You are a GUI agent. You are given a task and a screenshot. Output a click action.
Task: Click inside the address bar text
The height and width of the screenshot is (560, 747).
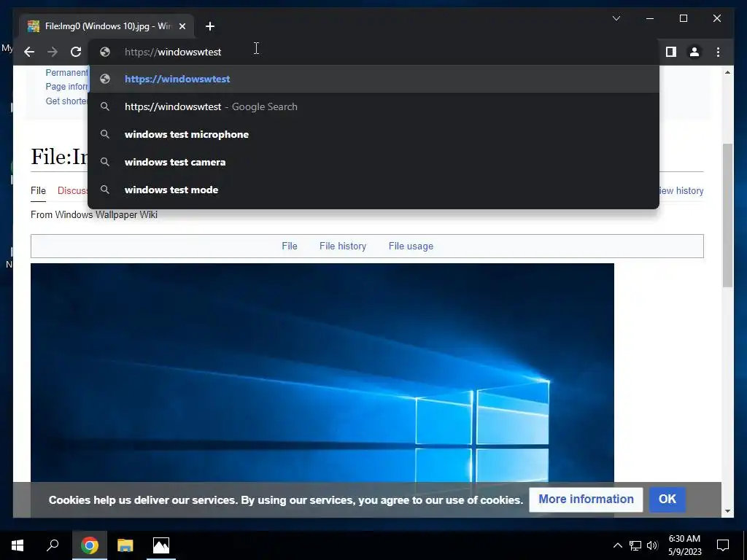coord(173,52)
